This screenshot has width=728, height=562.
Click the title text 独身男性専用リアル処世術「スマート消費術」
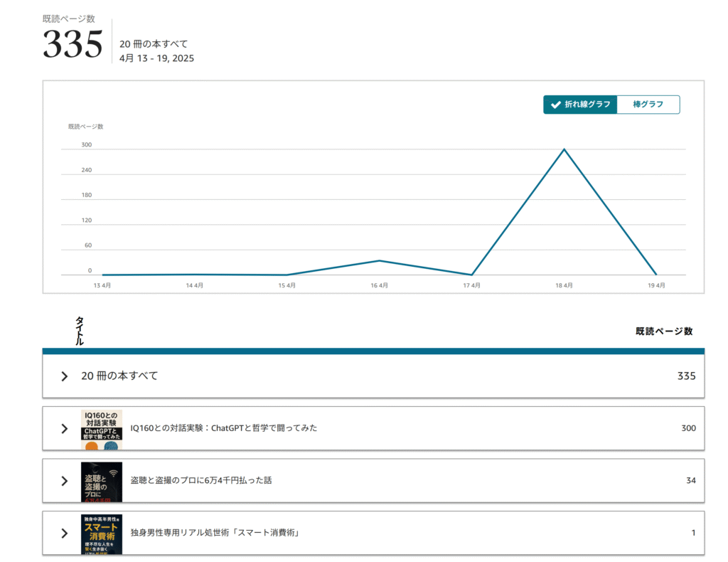click(215, 533)
